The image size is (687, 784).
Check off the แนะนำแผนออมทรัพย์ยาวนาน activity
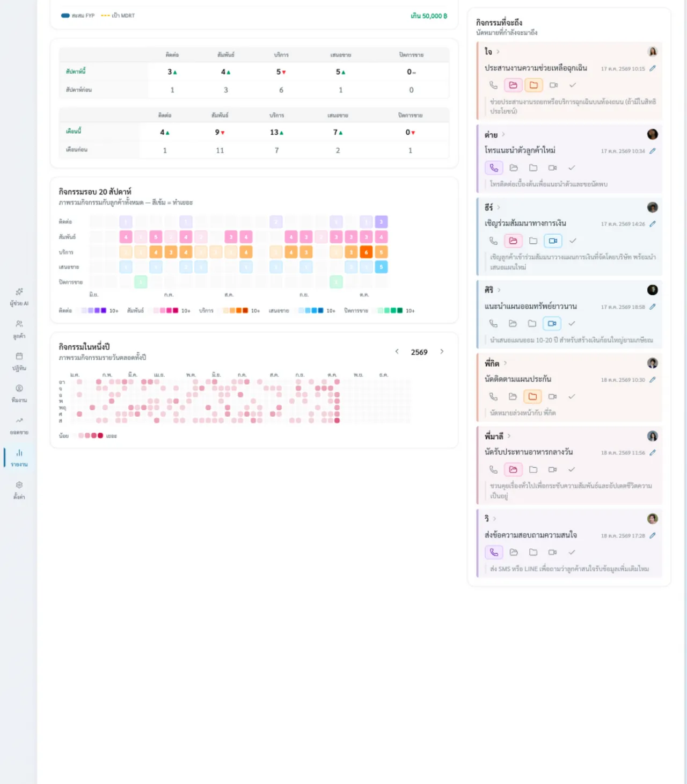pos(572,324)
